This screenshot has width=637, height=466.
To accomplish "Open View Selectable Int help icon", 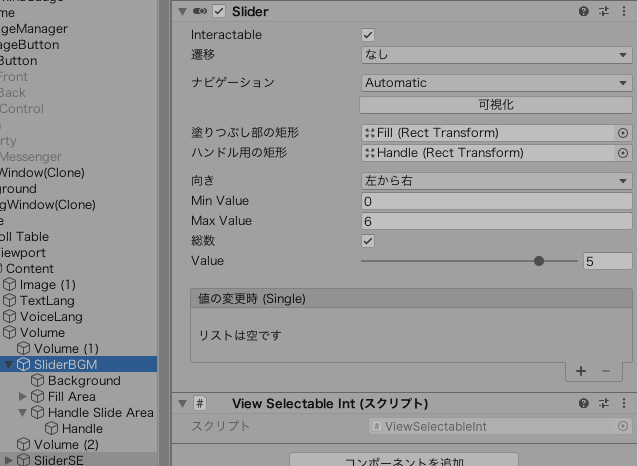I will (584, 403).
